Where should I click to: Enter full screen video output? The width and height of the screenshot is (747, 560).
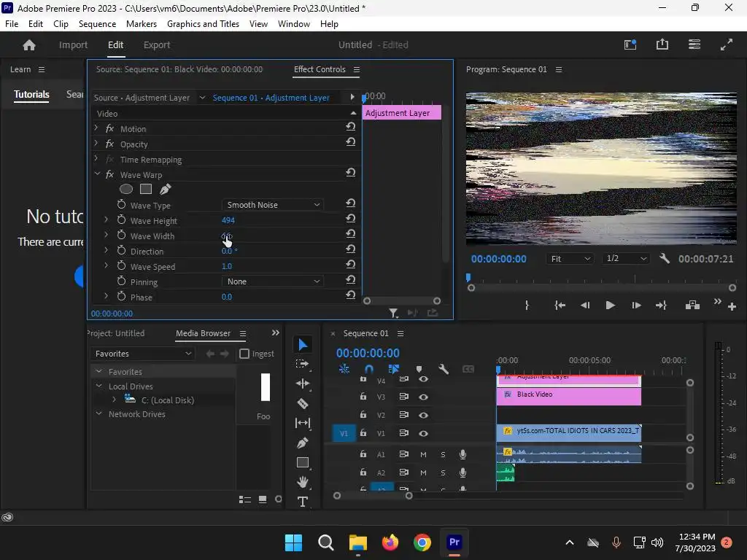[x=726, y=44]
